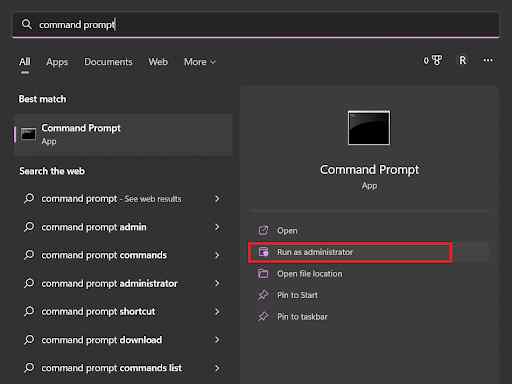Choose Open file location
512x384 pixels.
[x=368, y=274]
